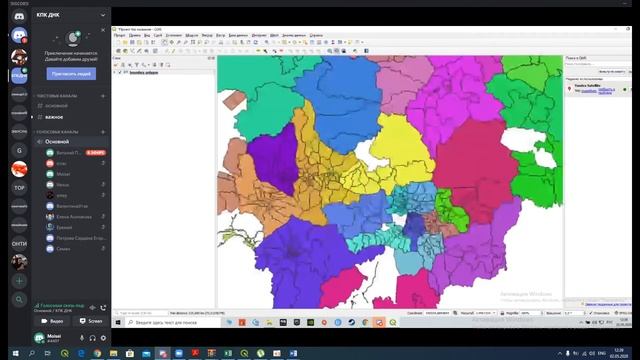Viewport: 640px width, 360px height.
Task: Click Expand All icon in Layers panel
Action: pos(154,65)
